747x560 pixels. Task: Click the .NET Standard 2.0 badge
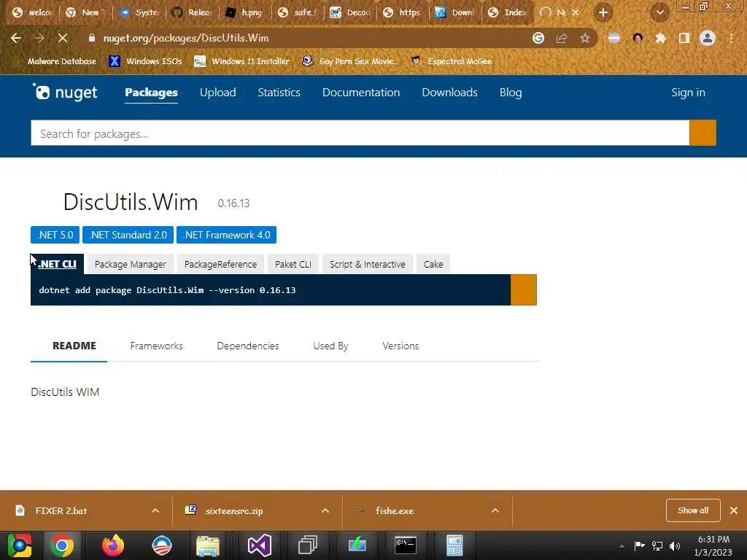[128, 235]
